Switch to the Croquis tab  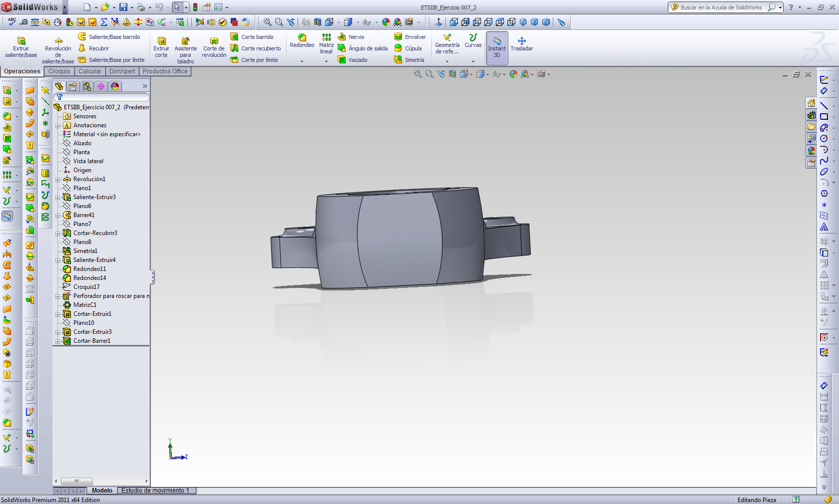(x=59, y=71)
